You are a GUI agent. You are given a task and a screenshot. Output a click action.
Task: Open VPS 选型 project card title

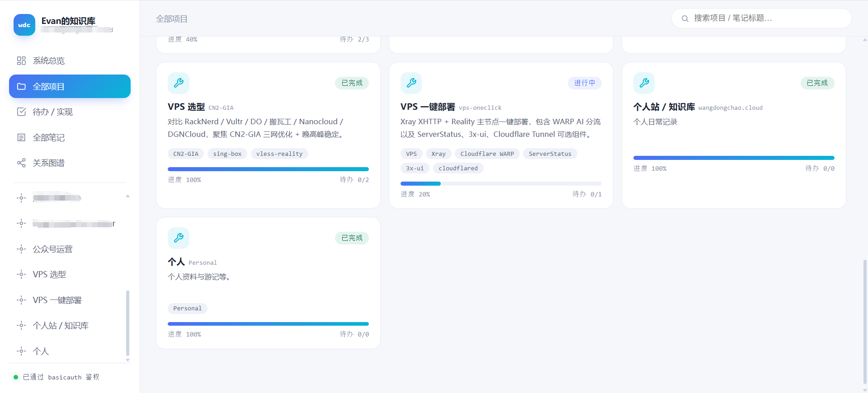(x=186, y=107)
